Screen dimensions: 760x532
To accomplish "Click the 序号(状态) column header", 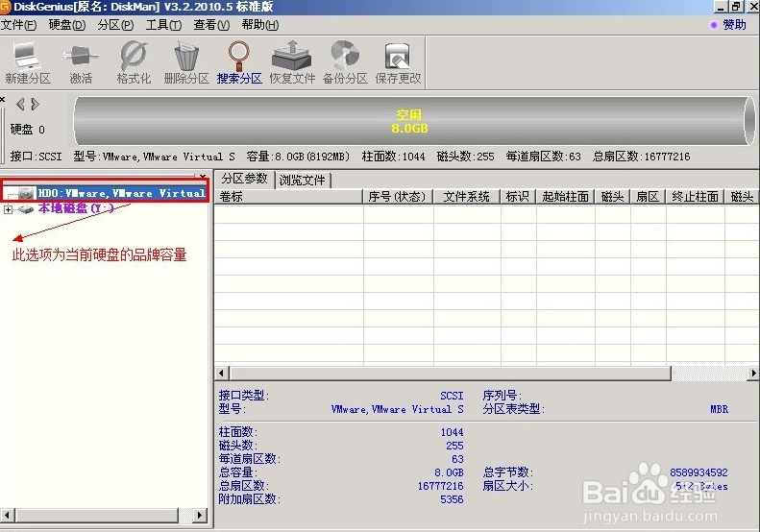I will 398,196.
